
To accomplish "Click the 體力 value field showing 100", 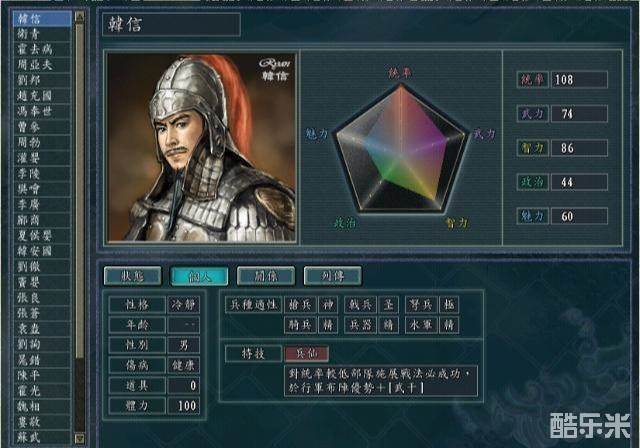I will pos(184,406).
